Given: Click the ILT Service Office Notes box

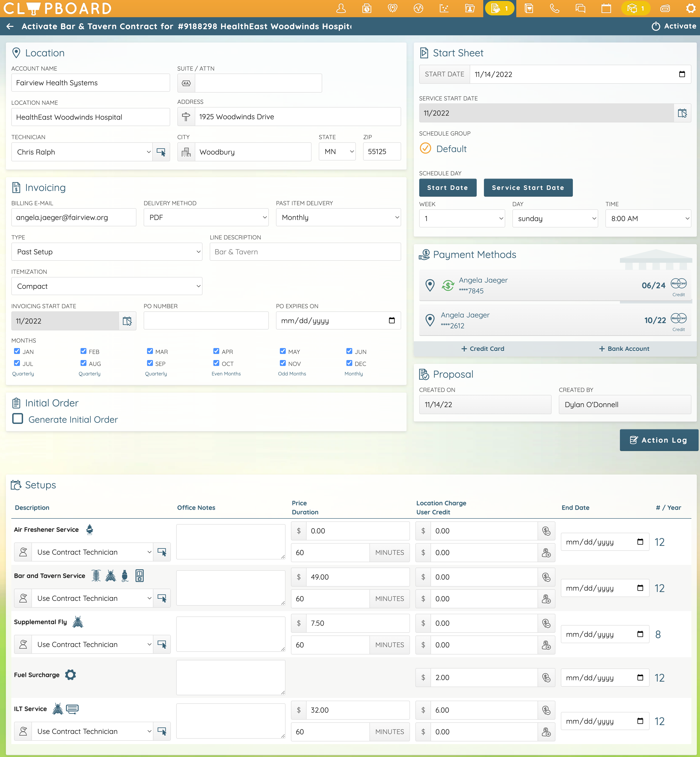Looking at the screenshot, I should click(x=231, y=721).
